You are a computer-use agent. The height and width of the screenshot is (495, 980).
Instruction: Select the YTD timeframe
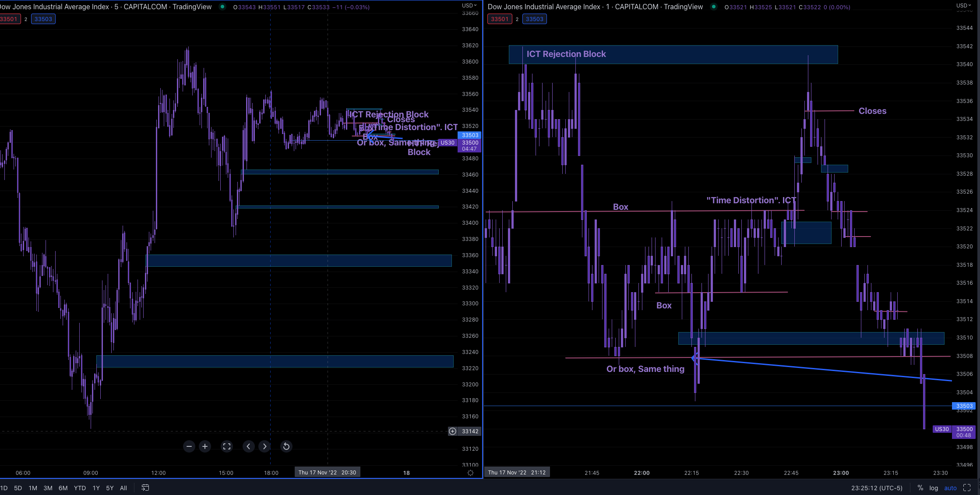pos(79,488)
